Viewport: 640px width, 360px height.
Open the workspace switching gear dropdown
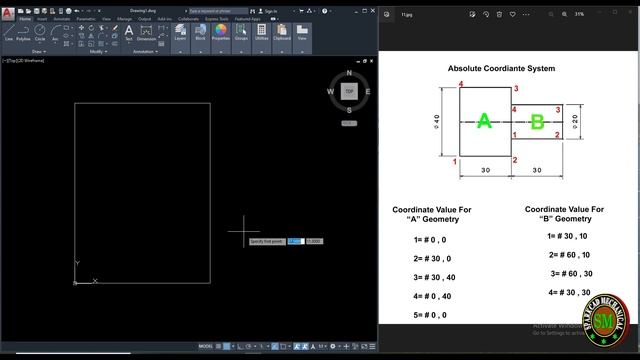[334, 347]
